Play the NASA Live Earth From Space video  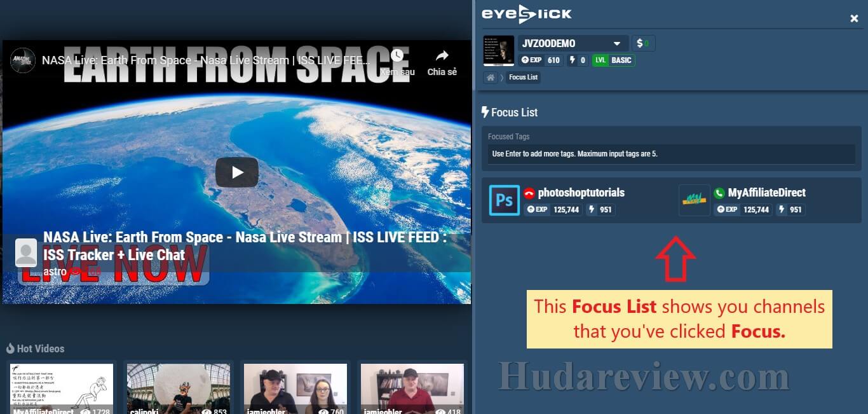[237, 172]
